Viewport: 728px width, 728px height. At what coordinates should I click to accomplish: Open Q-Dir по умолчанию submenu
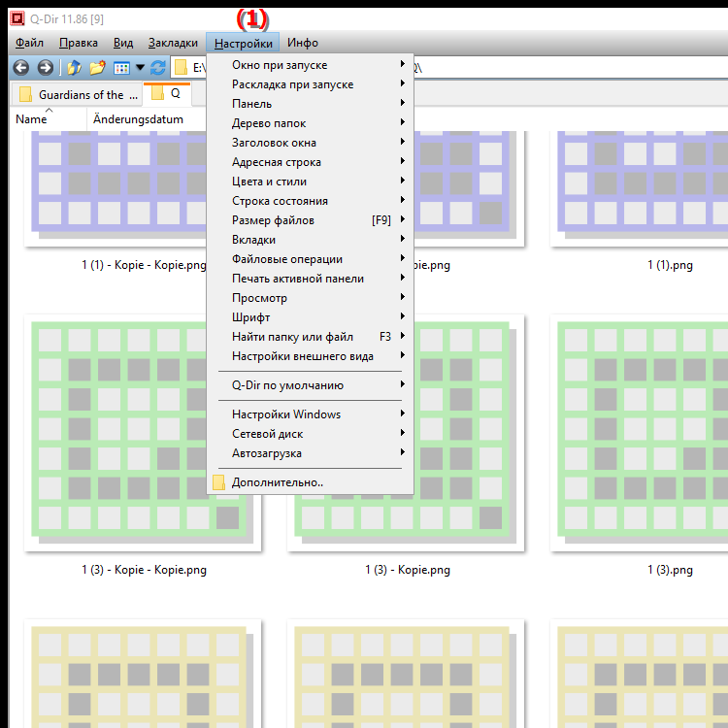311,385
